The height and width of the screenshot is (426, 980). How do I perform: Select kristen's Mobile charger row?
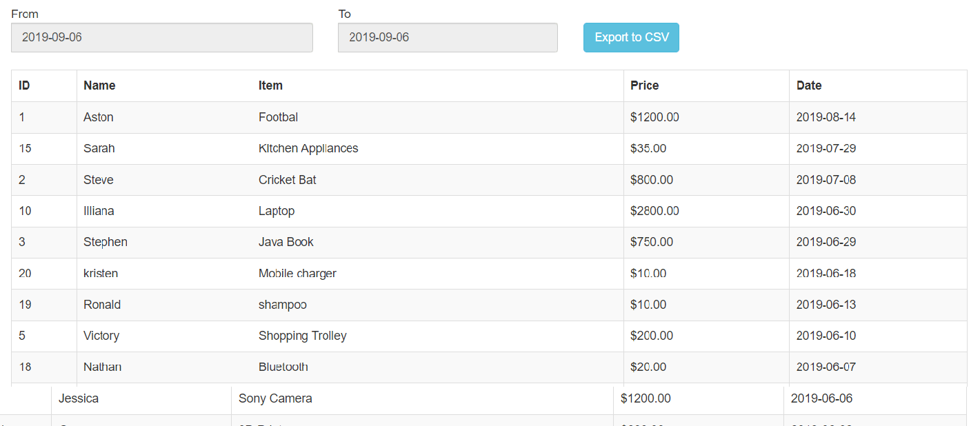(x=297, y=273)
